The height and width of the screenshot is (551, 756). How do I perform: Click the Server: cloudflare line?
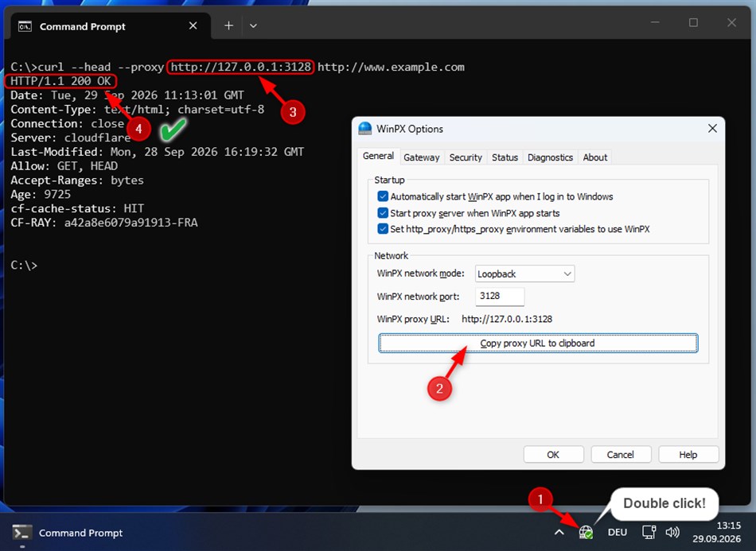(x=70, y=138)
